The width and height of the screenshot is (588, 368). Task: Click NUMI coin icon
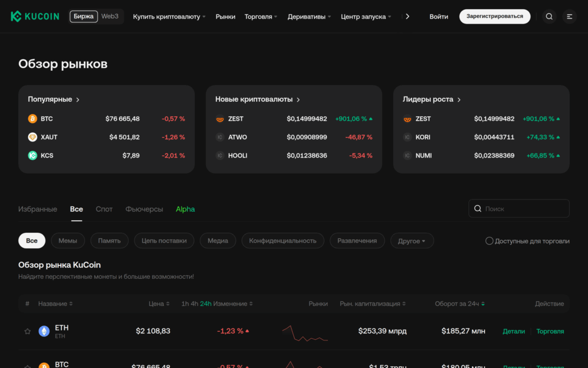[x=407, y=155]
